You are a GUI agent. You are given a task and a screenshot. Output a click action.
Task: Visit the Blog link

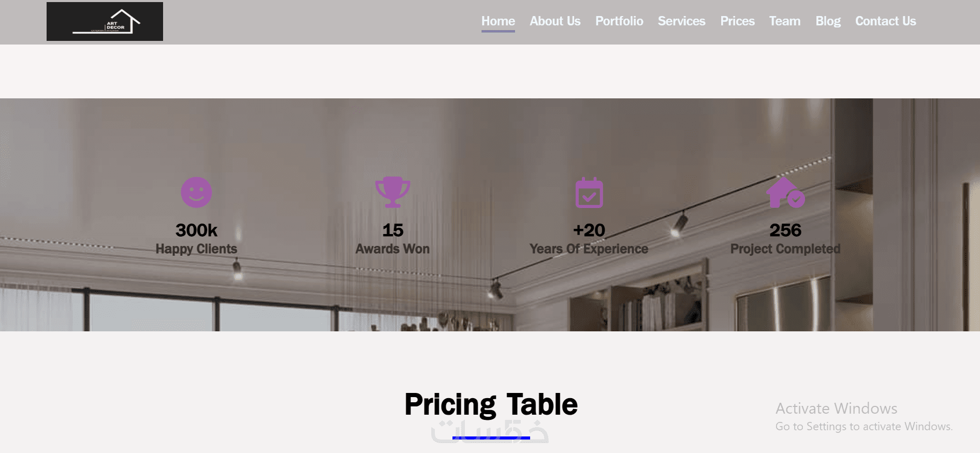coord(828,21)
